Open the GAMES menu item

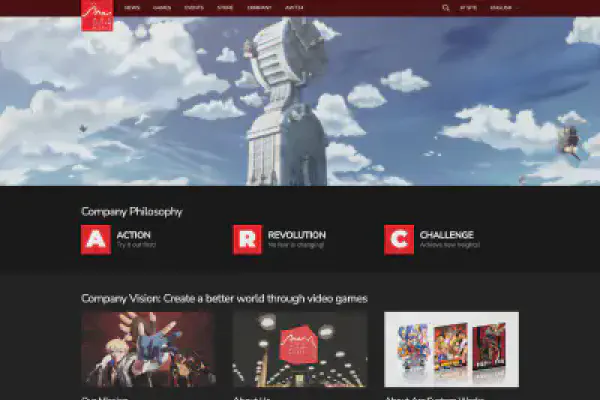point(162,8)
